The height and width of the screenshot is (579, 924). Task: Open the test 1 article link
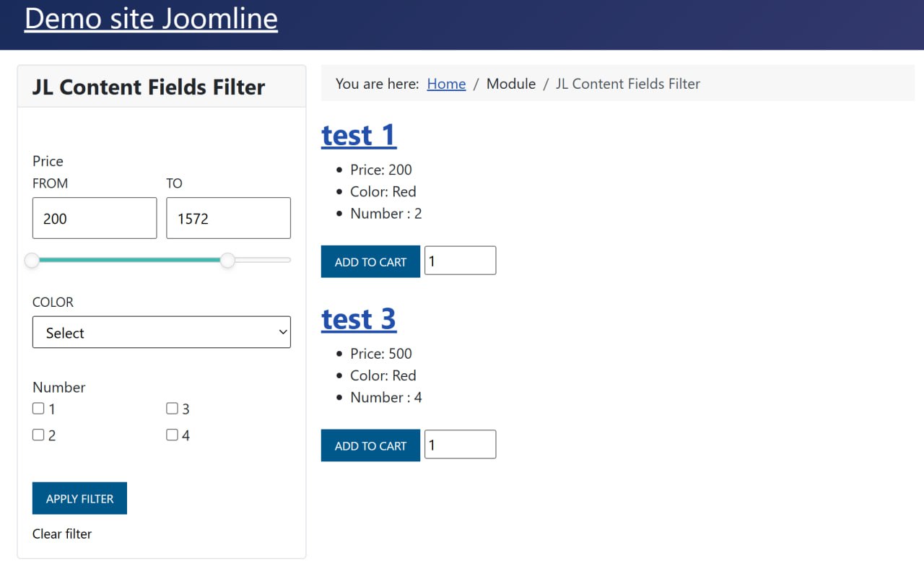(x=359, y=136)
